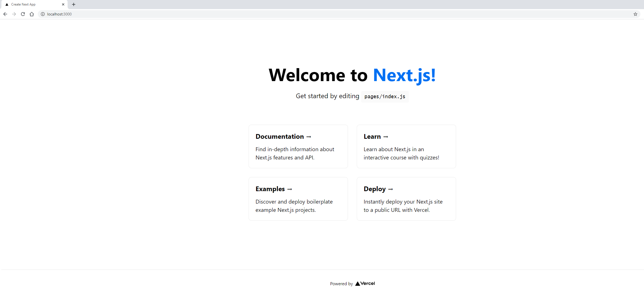Open the Learn card
Screen dimensions: 644x291
pos(406,146)
